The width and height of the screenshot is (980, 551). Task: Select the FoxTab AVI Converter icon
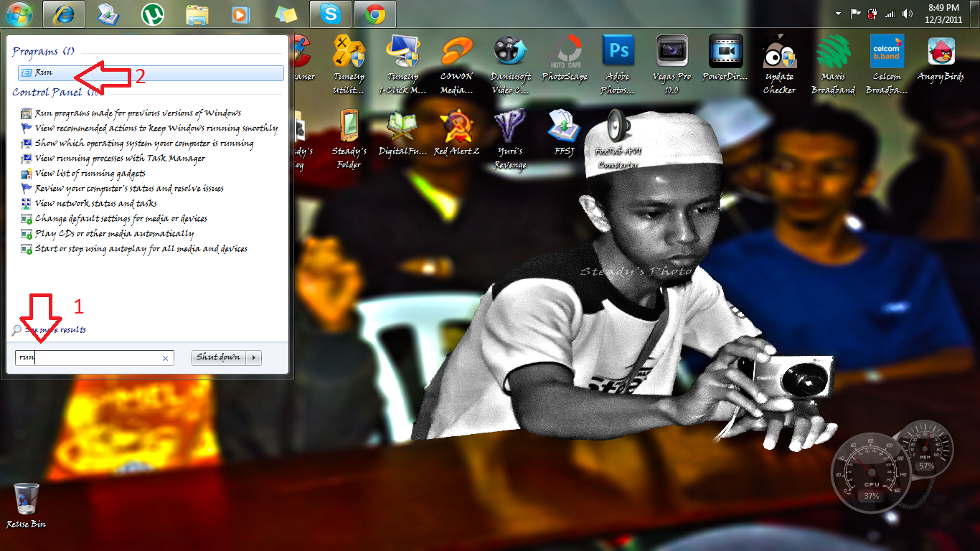pyautogui.click(x=618, y=139)
